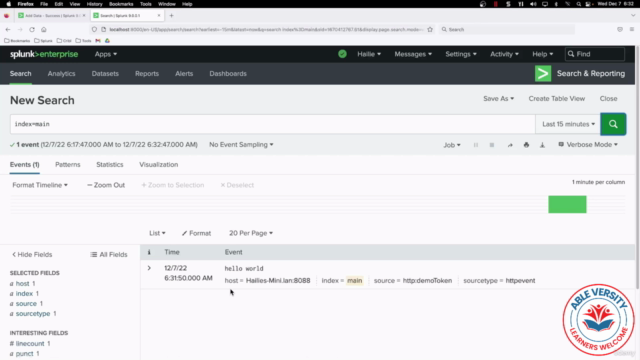The height and width of the screenshot is (360, 640).
Task: Open Firefox Bookmarks menu
Action: pos(121,4)
